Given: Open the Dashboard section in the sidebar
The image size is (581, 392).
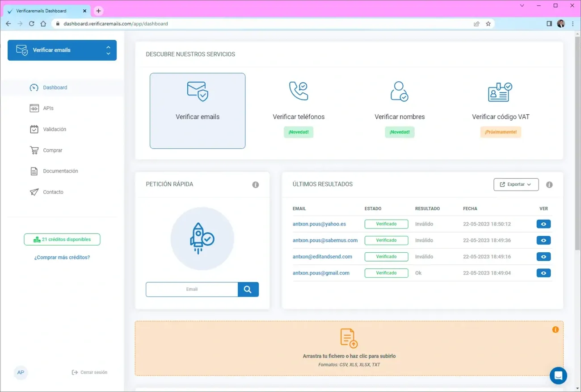Looking at the screenshot, I should pyautogui.click(x=55, y=87).
